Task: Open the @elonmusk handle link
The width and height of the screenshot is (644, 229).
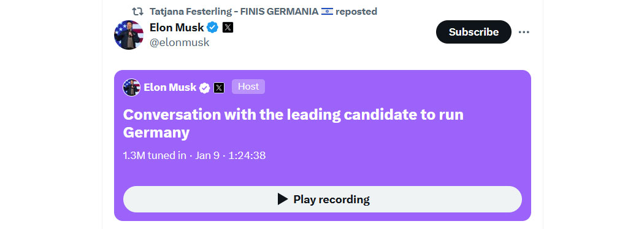Action: (x=180, y=42)
